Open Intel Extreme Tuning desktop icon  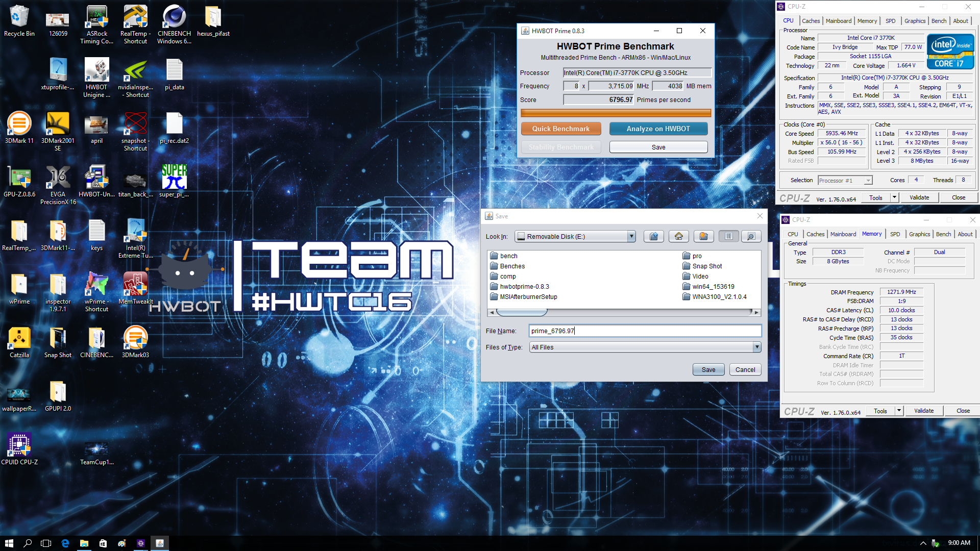coord(135,239)
